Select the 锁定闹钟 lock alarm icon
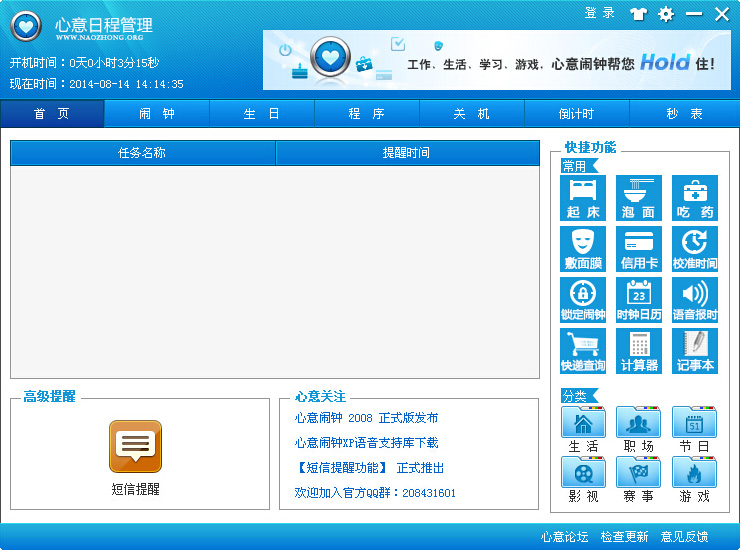 coord(583,300)
